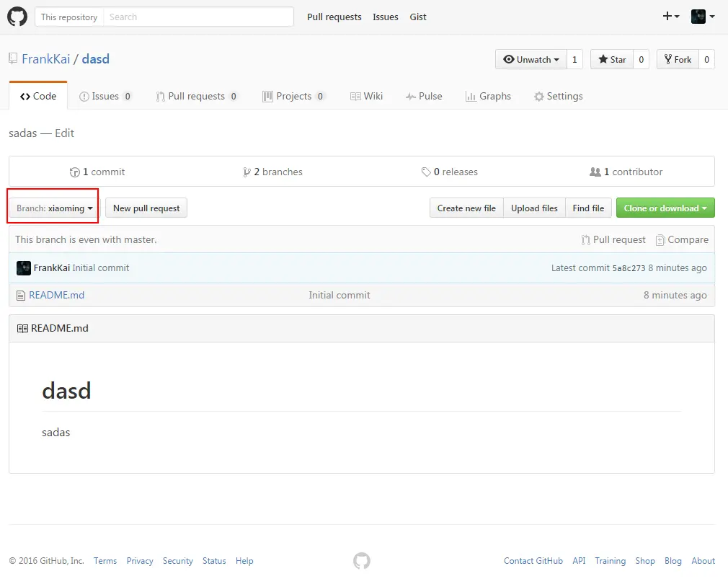Open the plus create-new menu
This screenshot has width=728, height=584.
pyautogui.click(x=671, y=17)
